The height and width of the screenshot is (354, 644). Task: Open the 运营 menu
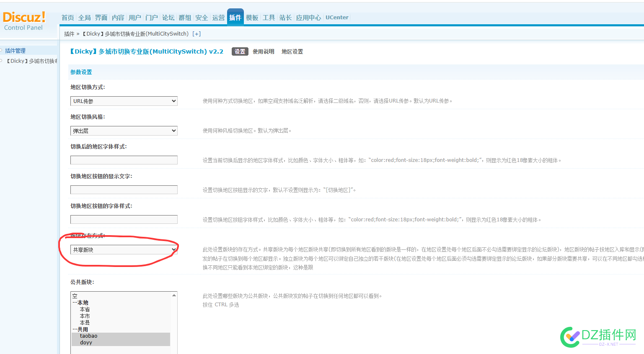click(218, 18)
